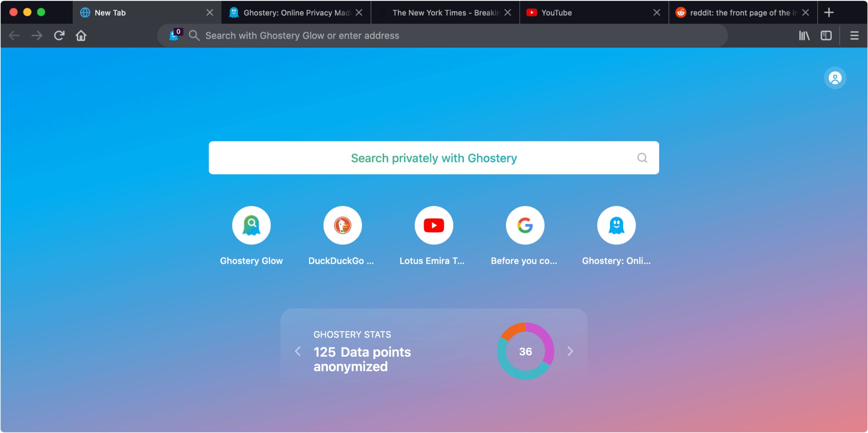Open the Google shortcut labeled Before you co...

(x=525, y=225)
